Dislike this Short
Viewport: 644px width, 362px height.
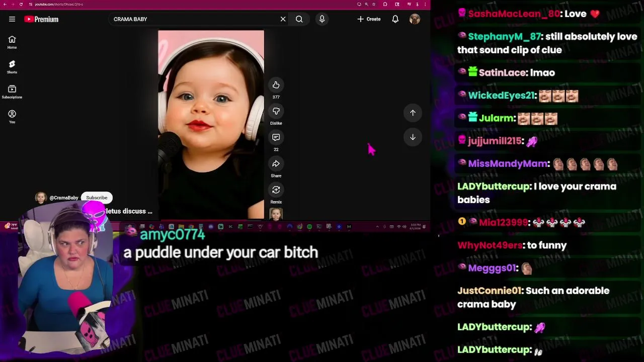pos(276,111)
